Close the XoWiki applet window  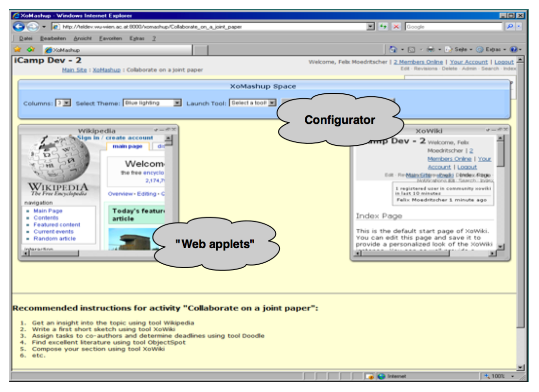point(505,130)
